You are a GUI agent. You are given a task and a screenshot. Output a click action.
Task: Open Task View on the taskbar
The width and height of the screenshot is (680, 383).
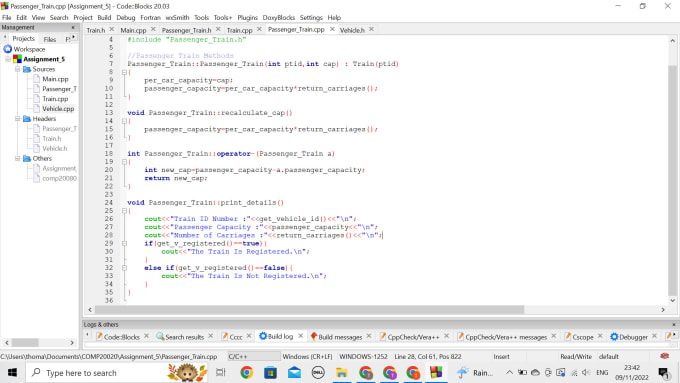pyautogui.click(x=221, y=373)
